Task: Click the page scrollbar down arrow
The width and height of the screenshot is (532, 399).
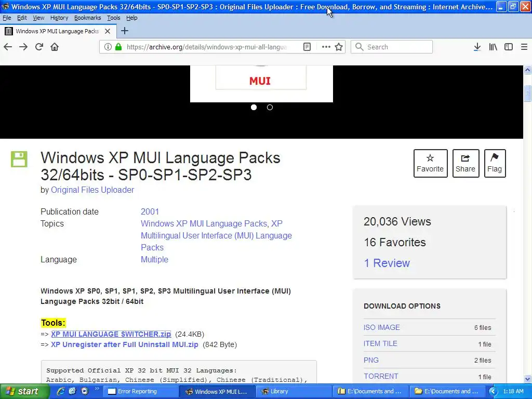Action: tap(527, 379)
